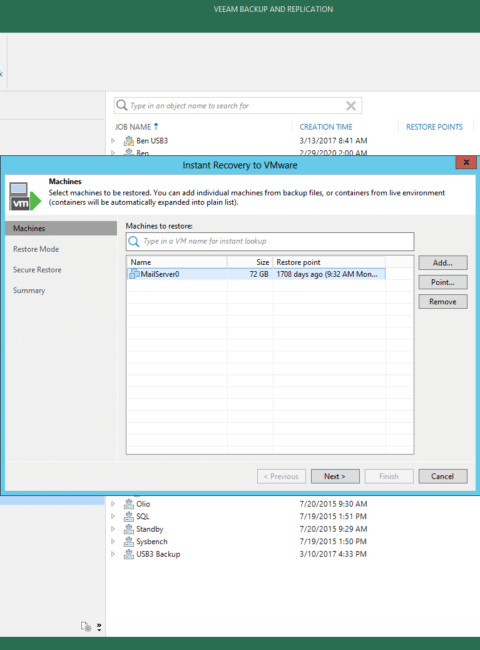Expand the USB3 Backup job node
Viewport: 480px width, 650px height.
[x=113, y=554]
